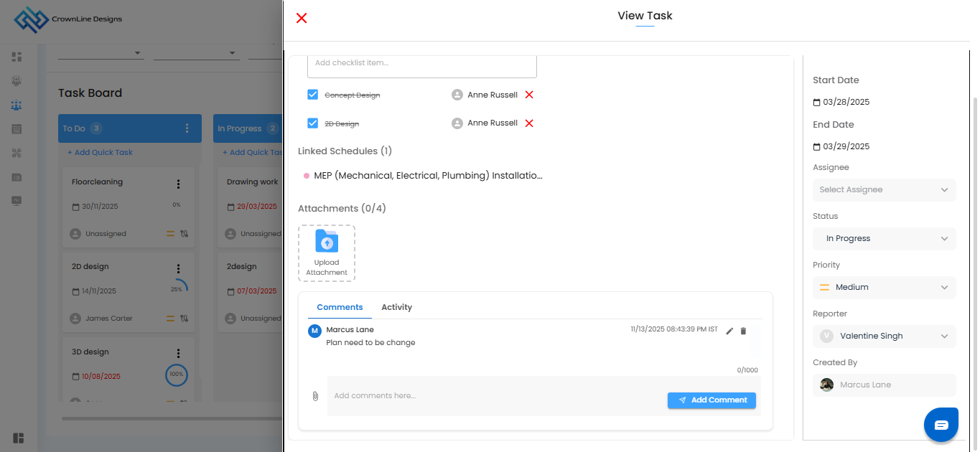Remove the 2D Design checklist item
Viewport: 980px width, 452px height.
pos(529,123)
